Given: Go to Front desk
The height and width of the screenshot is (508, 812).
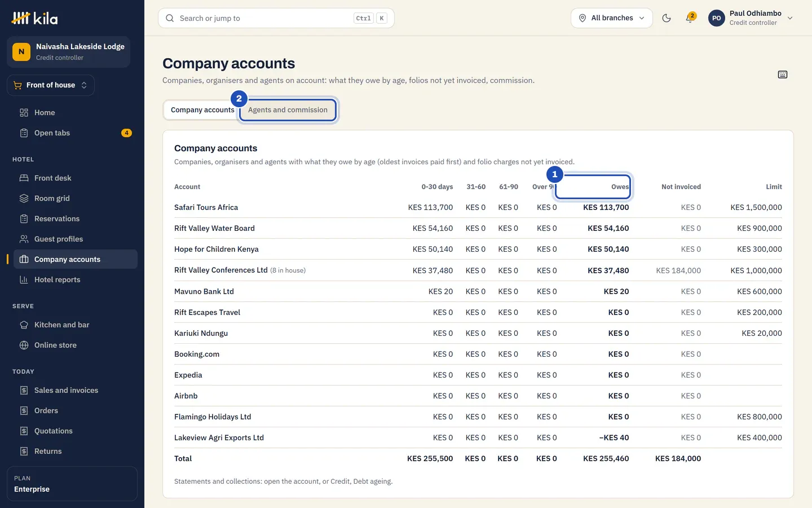Looking at the screenshot, I should (76, 178).
